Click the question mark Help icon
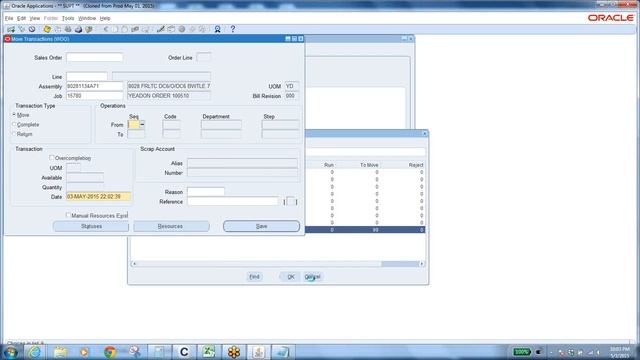This screenshot has width=640, height=360. pyautogui.click(x=233, y=29)
